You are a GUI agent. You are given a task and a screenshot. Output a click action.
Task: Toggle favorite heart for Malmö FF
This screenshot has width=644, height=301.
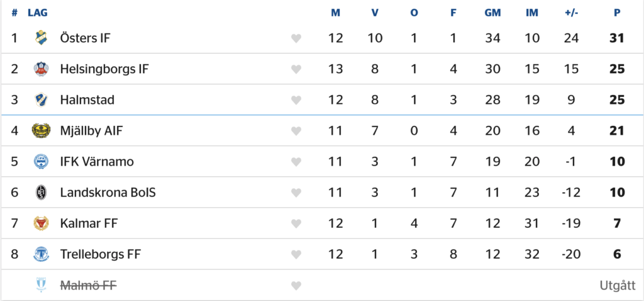click(x=296, y=286)
